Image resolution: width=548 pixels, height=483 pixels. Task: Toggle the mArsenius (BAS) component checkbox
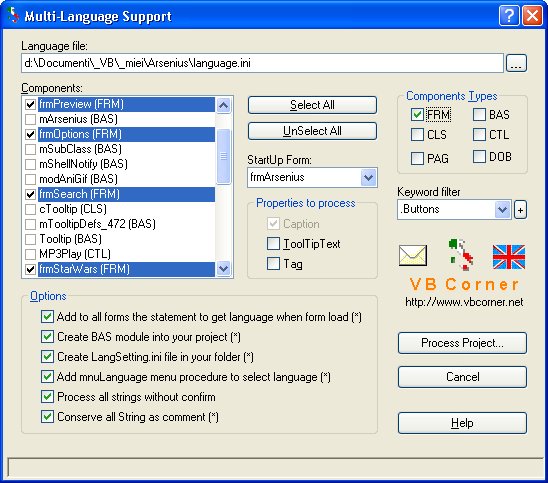click(30, 119)
